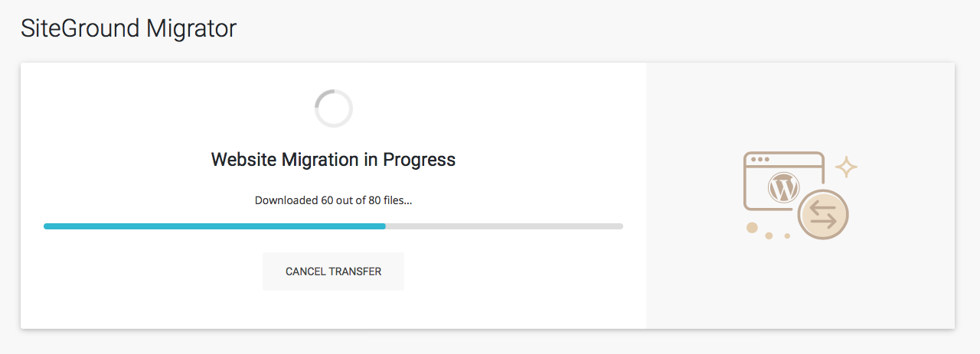
Task: Click the medium tan dot below illustration
Action: (x=769, y=235)
